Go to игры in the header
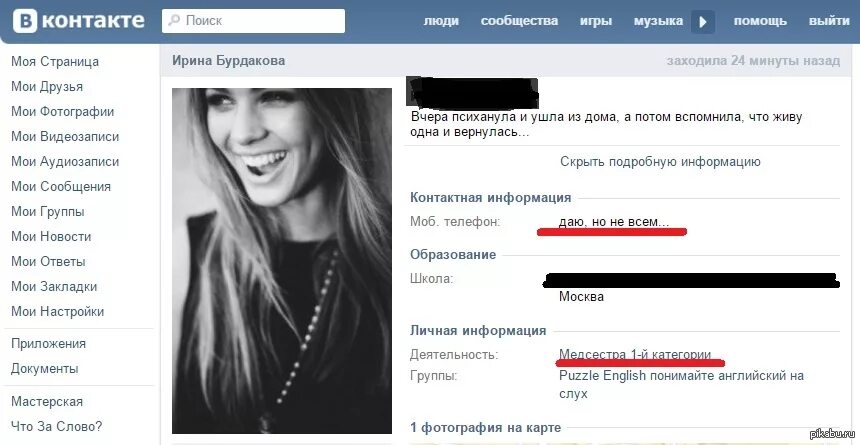The width and height of the screenshot is (860, 445). click(x=596, y=21)
